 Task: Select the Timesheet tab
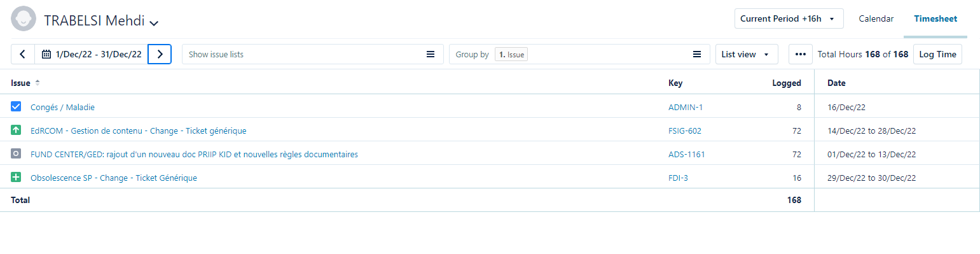coord(935,18)
